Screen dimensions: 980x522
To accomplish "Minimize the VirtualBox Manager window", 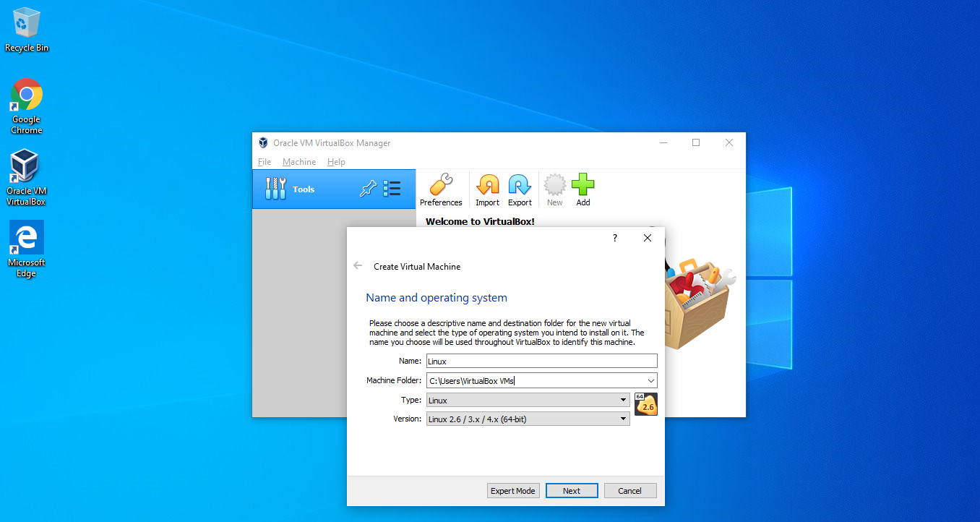I will (663, 143).
